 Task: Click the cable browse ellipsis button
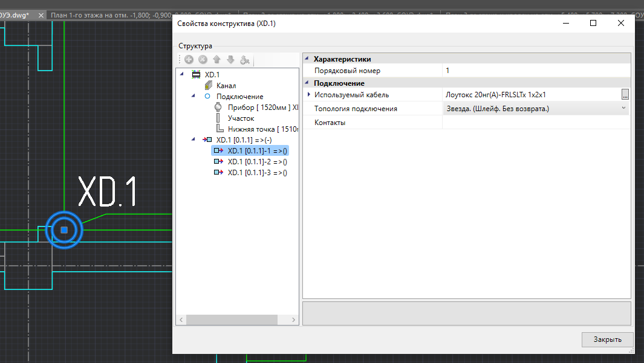tap(625, 95)
